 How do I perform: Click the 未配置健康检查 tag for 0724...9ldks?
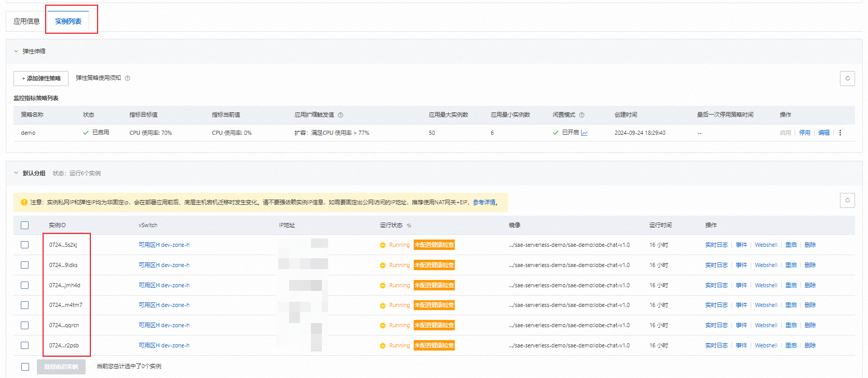coord(434,265)
